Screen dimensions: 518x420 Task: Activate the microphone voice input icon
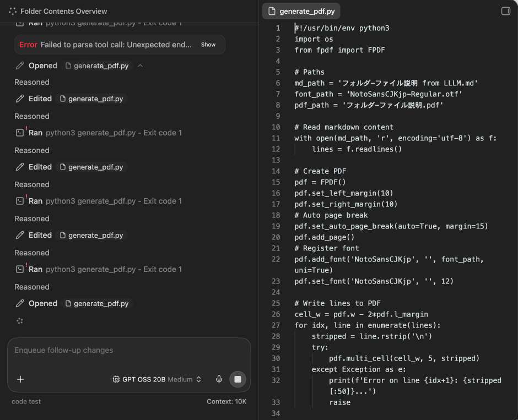[219, 379]
